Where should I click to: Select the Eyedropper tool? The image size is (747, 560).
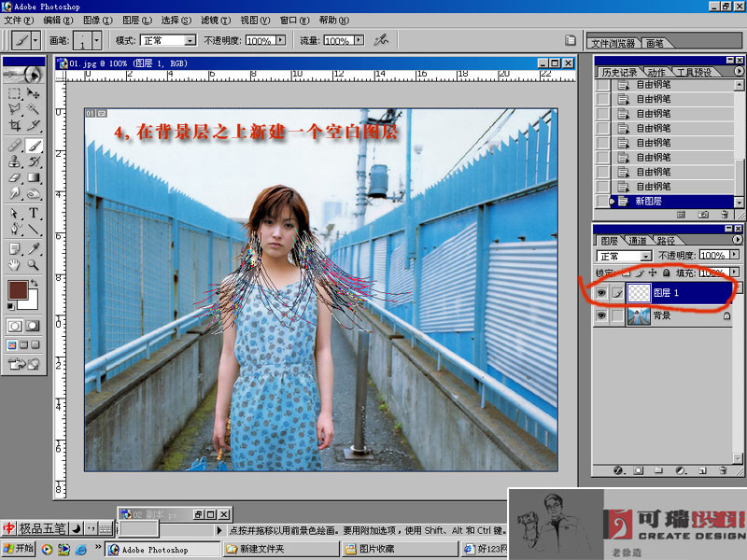point(35,247)
